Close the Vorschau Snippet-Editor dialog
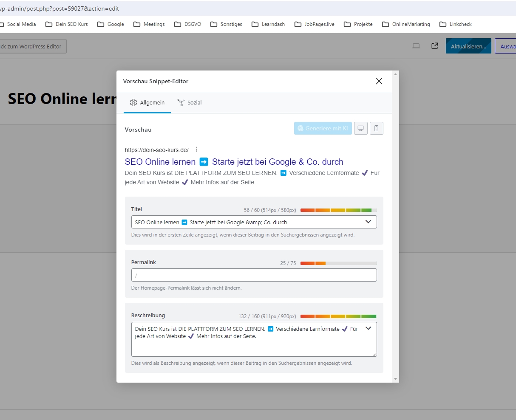Viewport: 516px width, 420px height. [379, 81]
